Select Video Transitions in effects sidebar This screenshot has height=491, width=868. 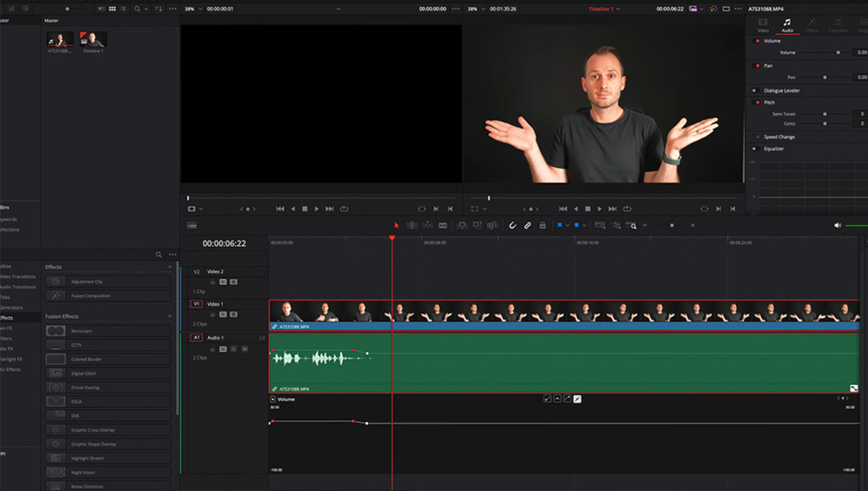(x=18, y=276)
